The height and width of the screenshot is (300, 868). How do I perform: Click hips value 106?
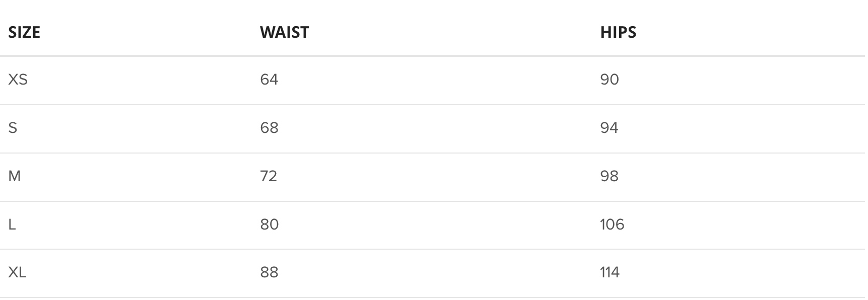[612, 224]
